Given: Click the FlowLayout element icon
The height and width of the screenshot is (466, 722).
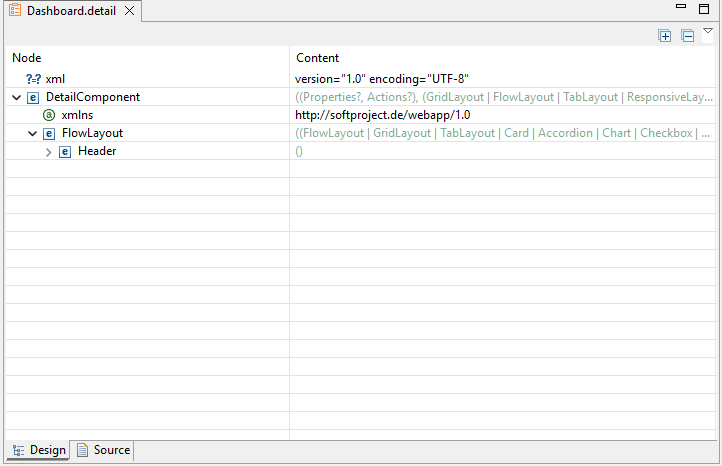Looking at the screenshot, I should (49, 133).
